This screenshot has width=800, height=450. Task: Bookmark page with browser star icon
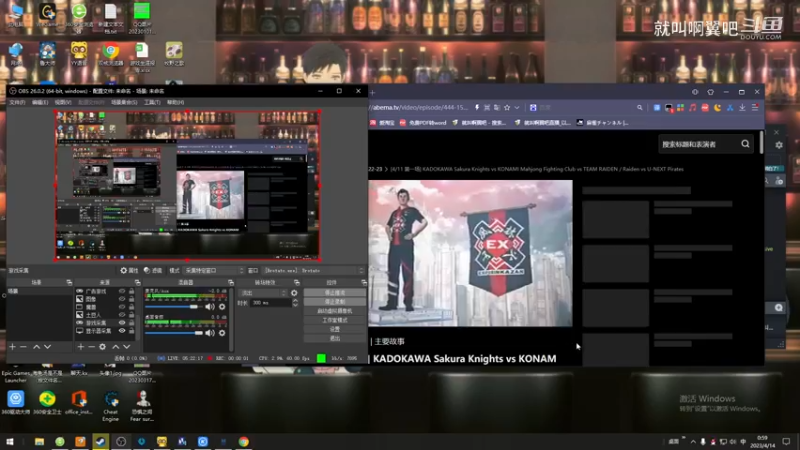[x=507, y=108]
